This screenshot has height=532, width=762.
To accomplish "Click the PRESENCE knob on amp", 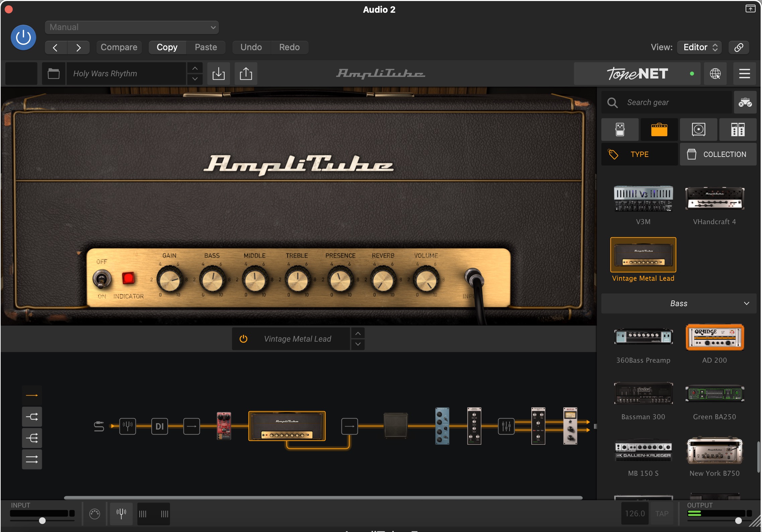I will coord(340,280).
